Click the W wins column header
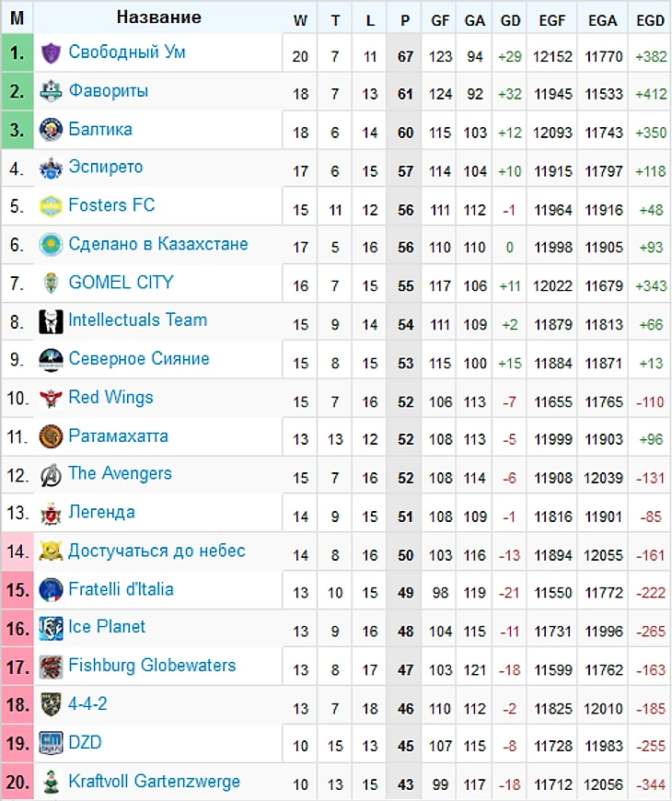Viewport: 672px width, 801px height. click(x=300, y=19)
